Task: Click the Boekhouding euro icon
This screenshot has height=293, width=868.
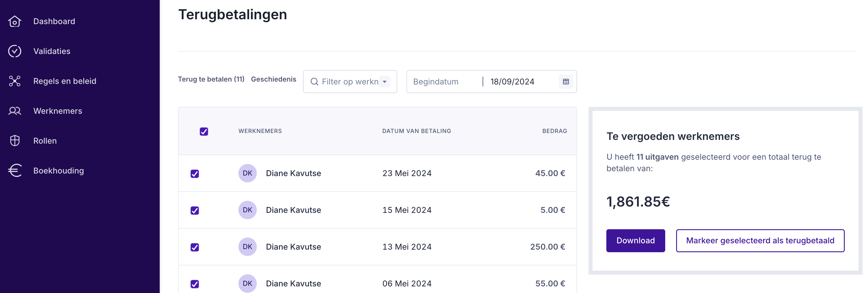Action: point(14,171)
